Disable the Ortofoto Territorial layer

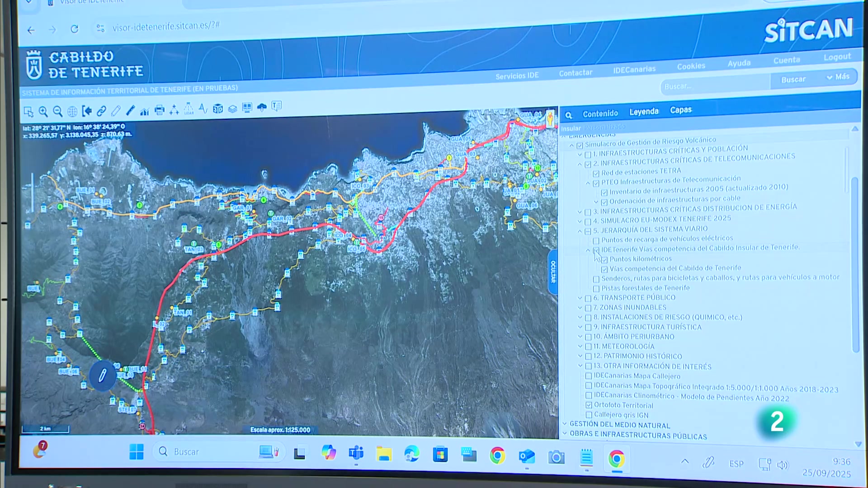coord(589,405)
